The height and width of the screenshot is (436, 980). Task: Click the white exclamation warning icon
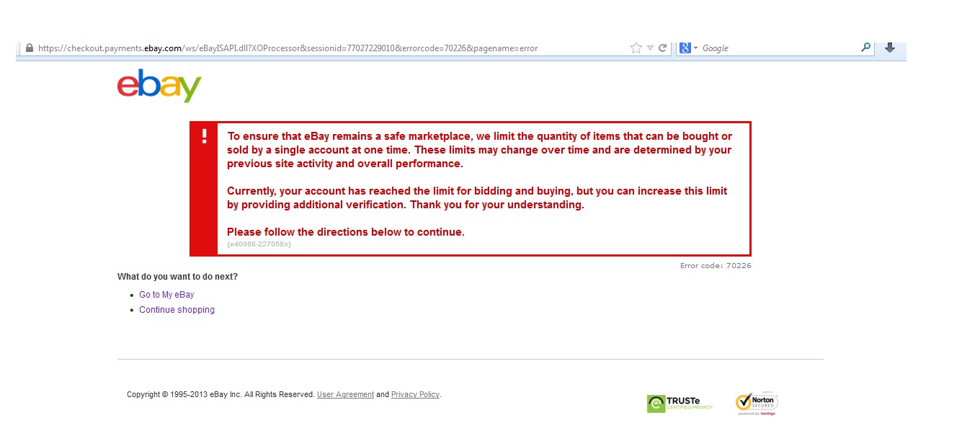tap(204, 136)
